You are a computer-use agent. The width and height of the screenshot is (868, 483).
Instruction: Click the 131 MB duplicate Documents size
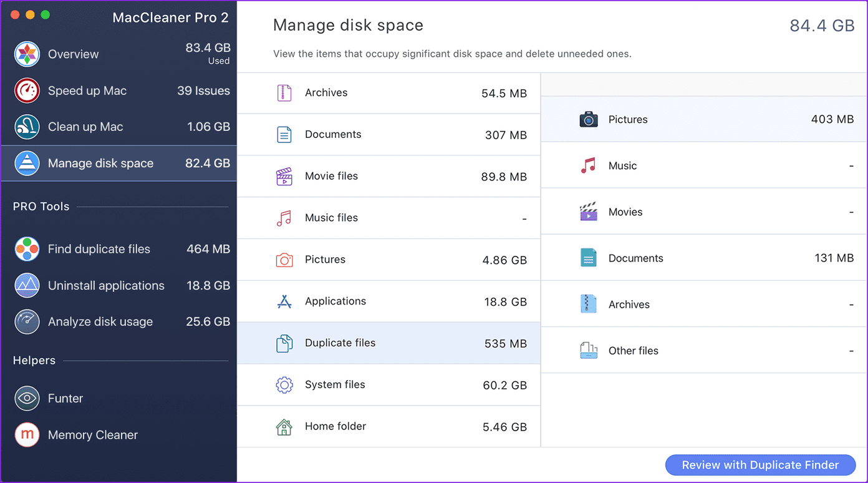click(x=834, y=258)
